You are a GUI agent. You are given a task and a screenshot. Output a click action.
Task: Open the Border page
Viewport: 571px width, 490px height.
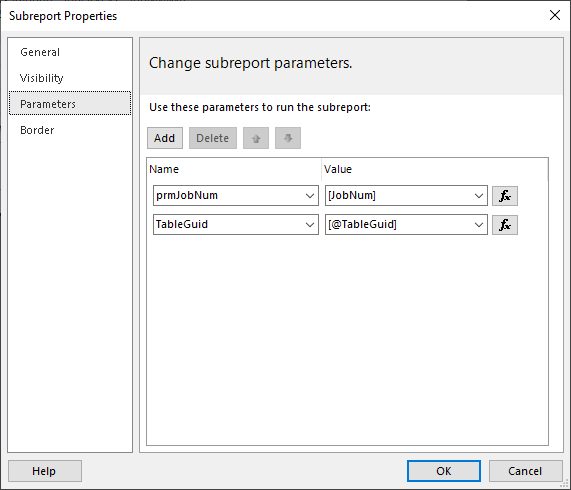37,130
